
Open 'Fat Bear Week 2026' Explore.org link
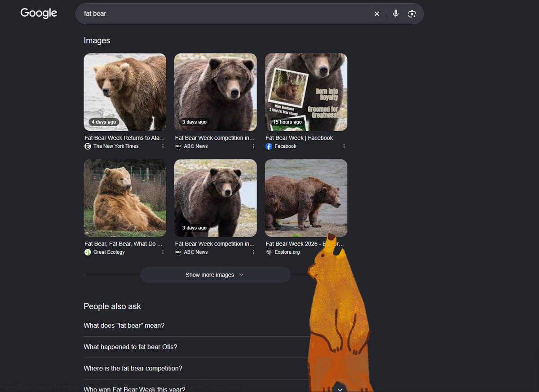[x=305, y=244]
